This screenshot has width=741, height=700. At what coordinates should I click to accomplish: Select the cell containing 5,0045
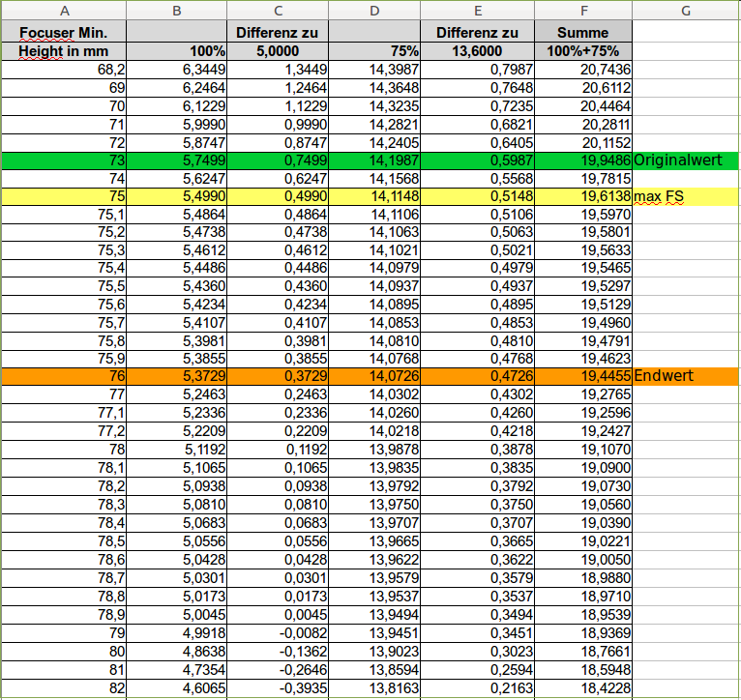[x=177, y=615]
